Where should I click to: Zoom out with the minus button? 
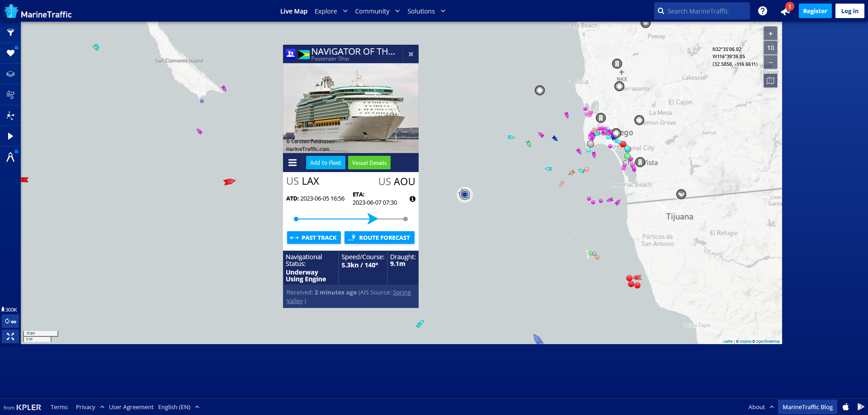(x=770, y=62)
